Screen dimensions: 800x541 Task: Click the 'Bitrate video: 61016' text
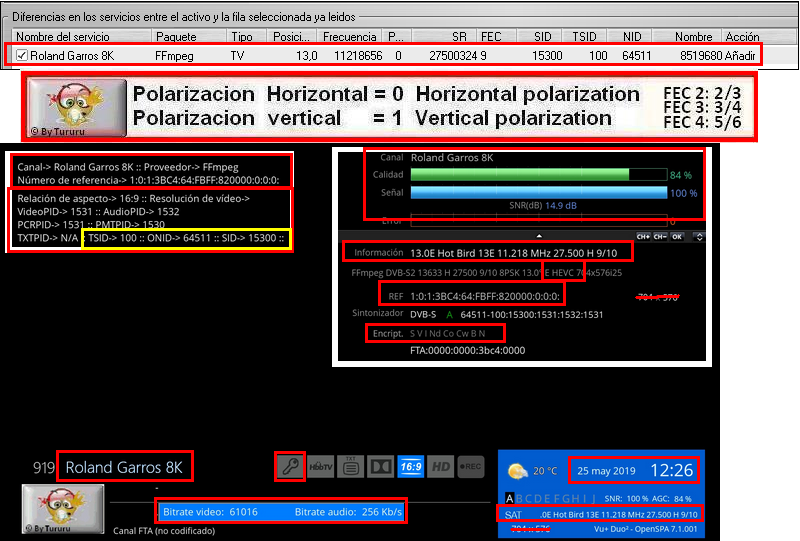click(210, 512)
